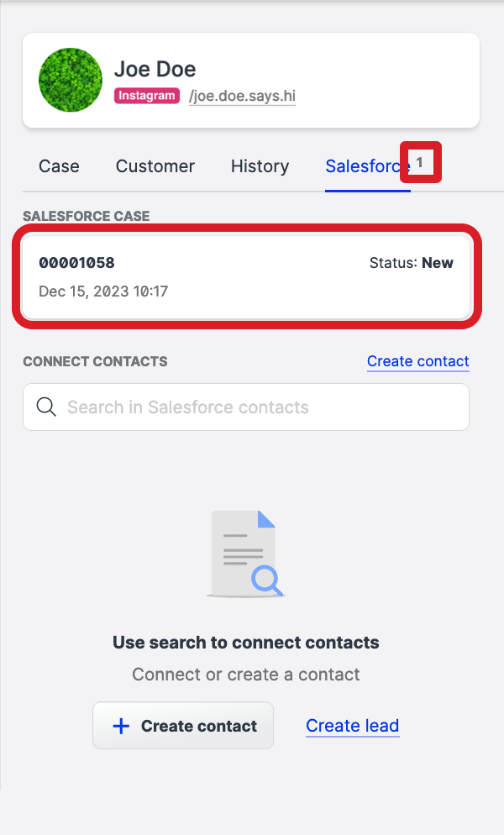Screen dimensions: 504x835
Task: Open the History tab
Action: pos(260,166)
